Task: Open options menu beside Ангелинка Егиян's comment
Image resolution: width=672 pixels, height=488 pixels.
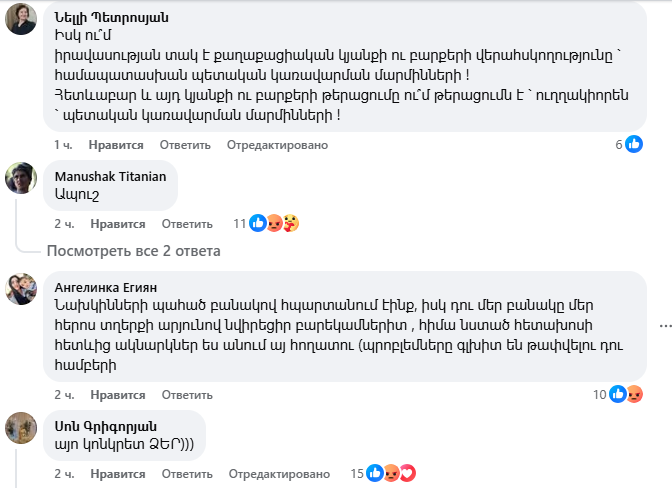Action: click(663, 325)
